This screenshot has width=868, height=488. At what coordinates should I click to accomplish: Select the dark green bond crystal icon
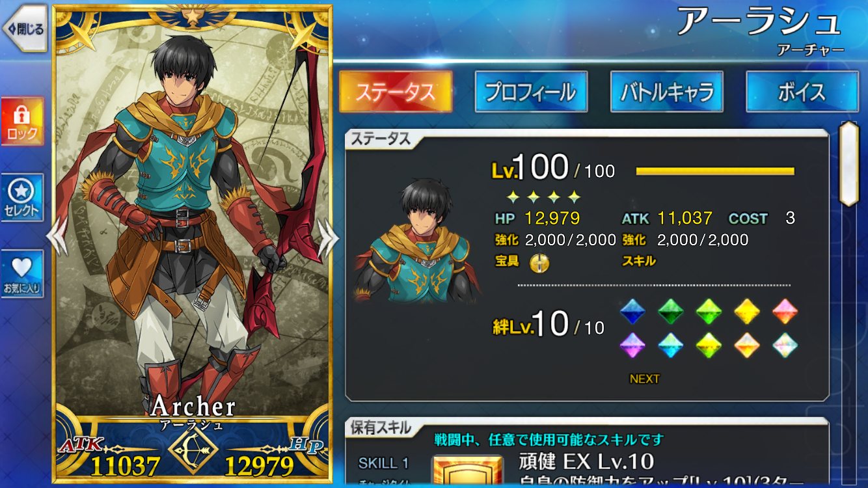pyautogui.click(x=670, y=312)
